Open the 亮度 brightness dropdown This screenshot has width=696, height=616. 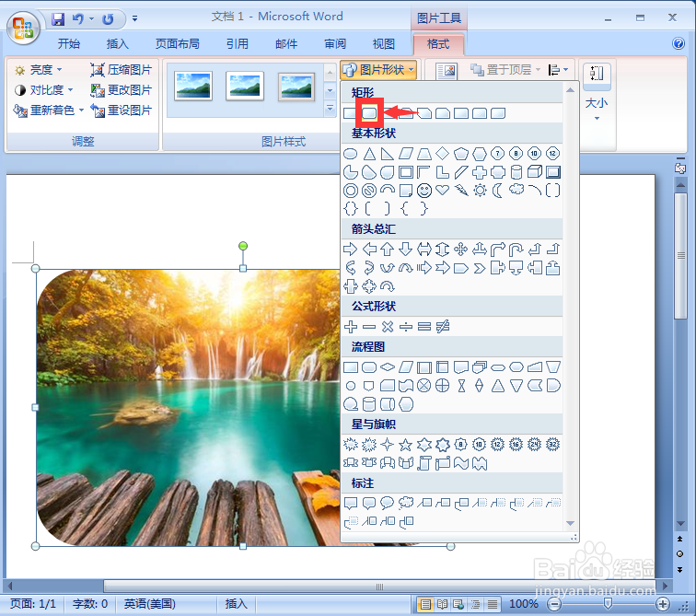pos(38,70)
